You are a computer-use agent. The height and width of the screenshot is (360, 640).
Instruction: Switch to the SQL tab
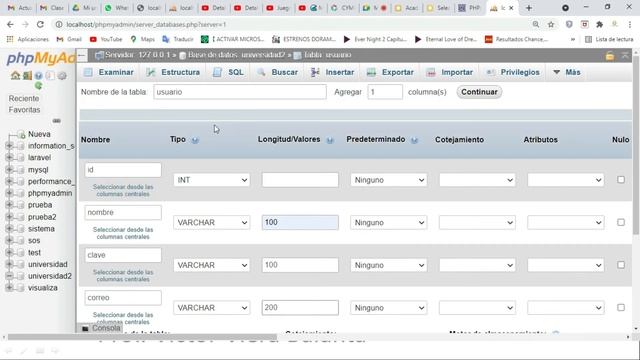tap(229, 72)
